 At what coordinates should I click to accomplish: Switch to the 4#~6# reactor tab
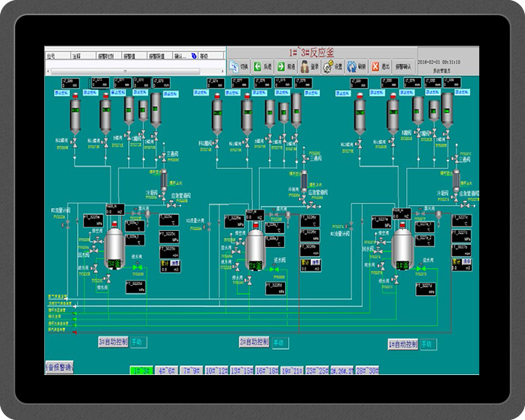pyautogui.click(x=166, y=370)
